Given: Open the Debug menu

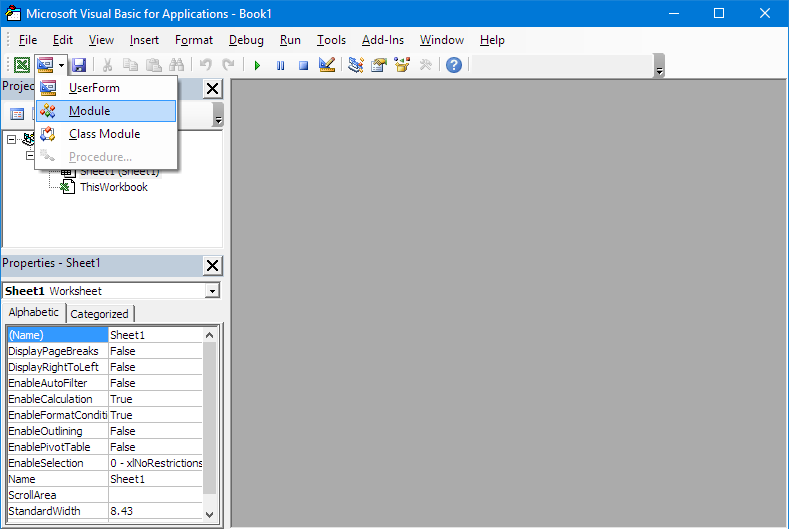Looking at the screenshot, I should (246, 40).
